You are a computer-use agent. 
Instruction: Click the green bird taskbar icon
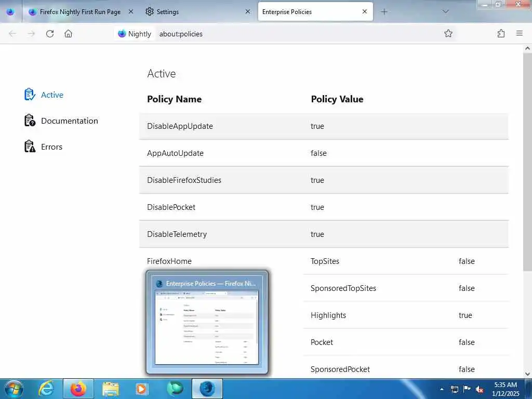click(x=175, y=389)
